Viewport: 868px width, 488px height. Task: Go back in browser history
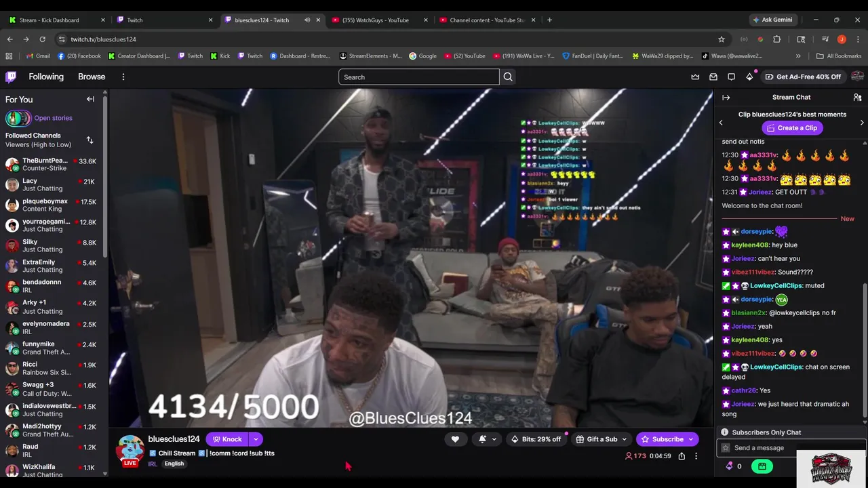click(x=9, y=39)
